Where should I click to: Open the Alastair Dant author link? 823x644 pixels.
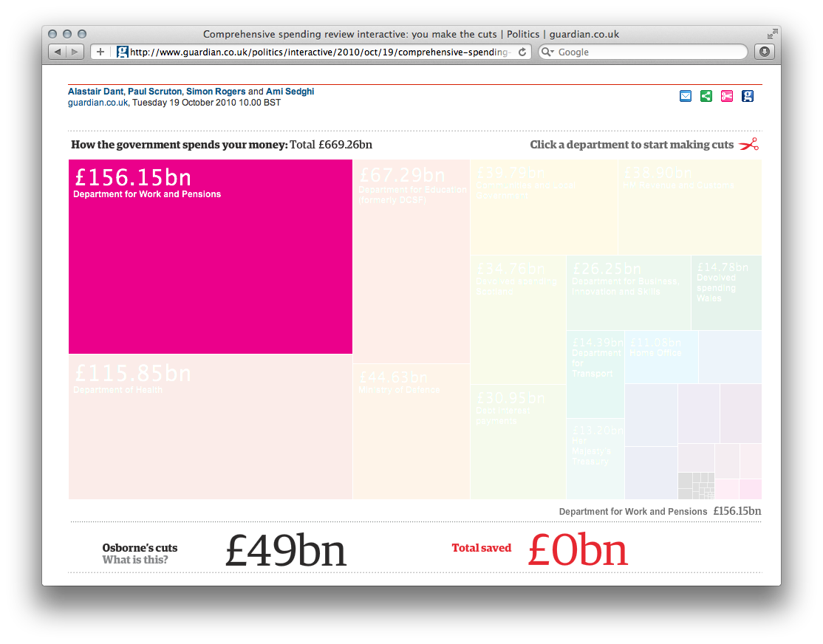tap(95, 92)
